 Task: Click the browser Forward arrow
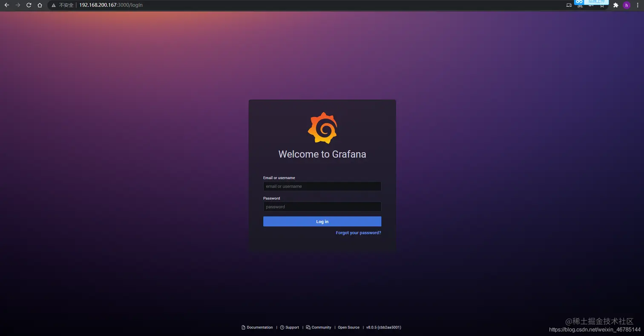18,5
